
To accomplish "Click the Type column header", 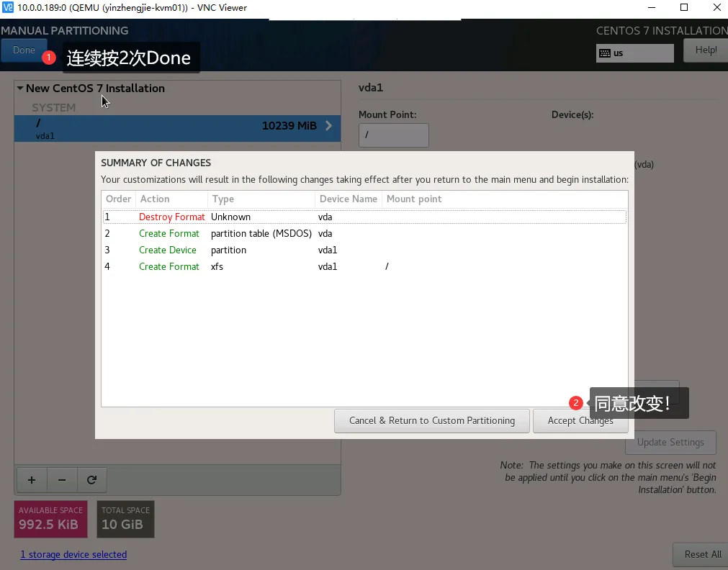I will (x=261, y=199).
